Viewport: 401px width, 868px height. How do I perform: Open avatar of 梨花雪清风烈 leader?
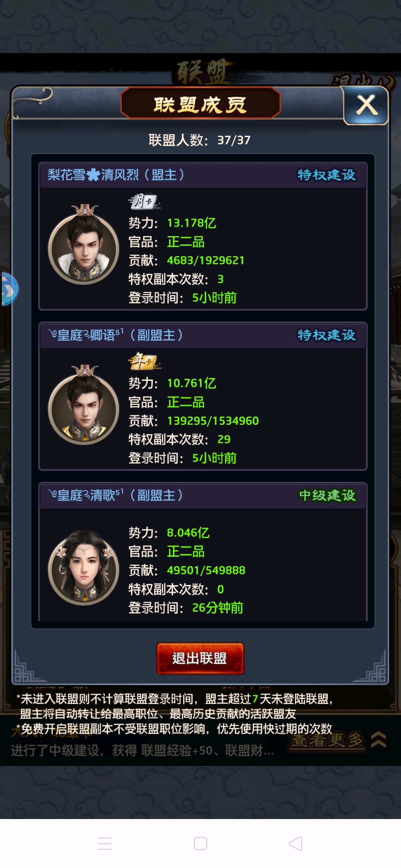click(84, 245)
